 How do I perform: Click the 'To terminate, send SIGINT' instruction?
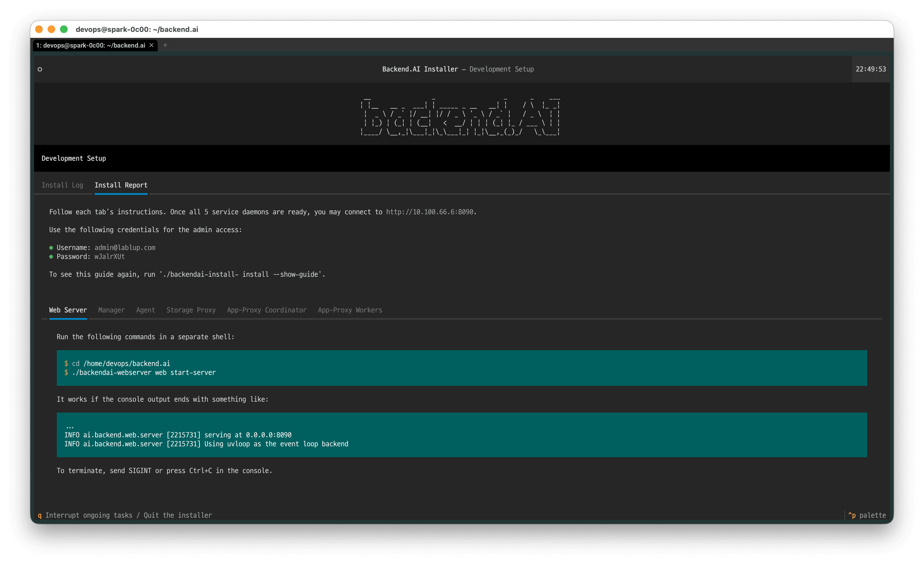[x=164, y=471]
